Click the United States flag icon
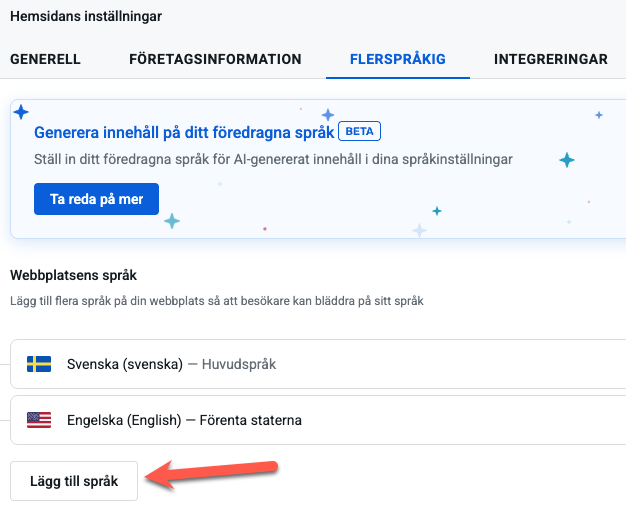This screenshot has width=626, height=516. click(39, 420)
